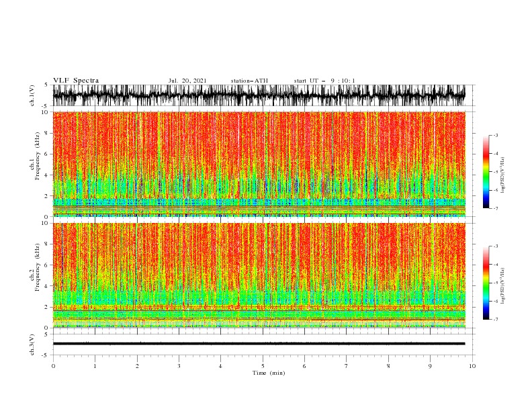
Task: Click the "-7" label on ch.1 colorbar
Action: pos(496,209)
